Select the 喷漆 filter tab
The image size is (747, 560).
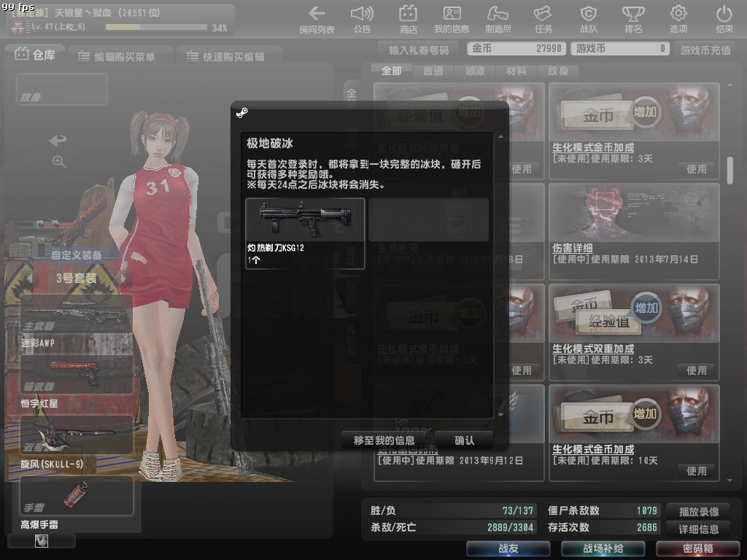[475, 71]
